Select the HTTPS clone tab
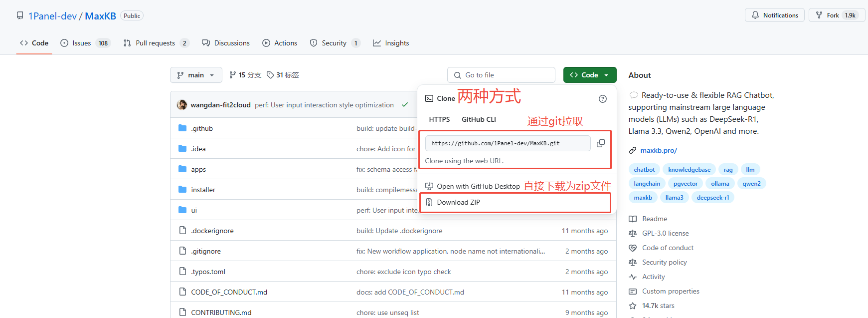Viewport: 868px width, 318px height. tap(439, 119)
